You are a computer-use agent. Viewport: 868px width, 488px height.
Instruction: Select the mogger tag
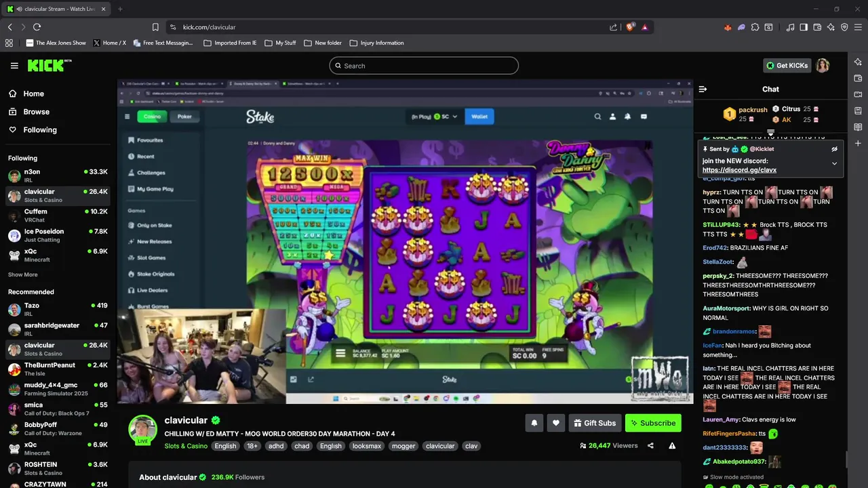[x=403, y=446]
